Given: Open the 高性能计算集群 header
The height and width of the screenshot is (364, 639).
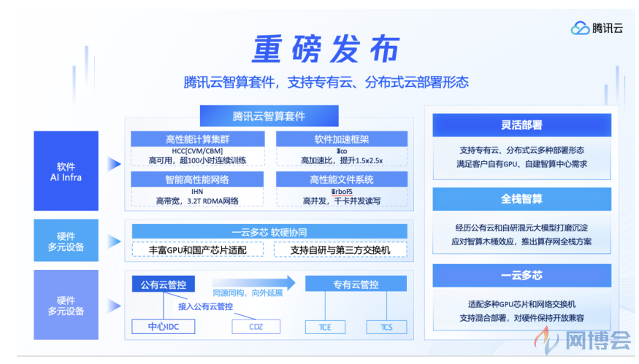Looking at the screenshot, I should (x=198, y=139).
